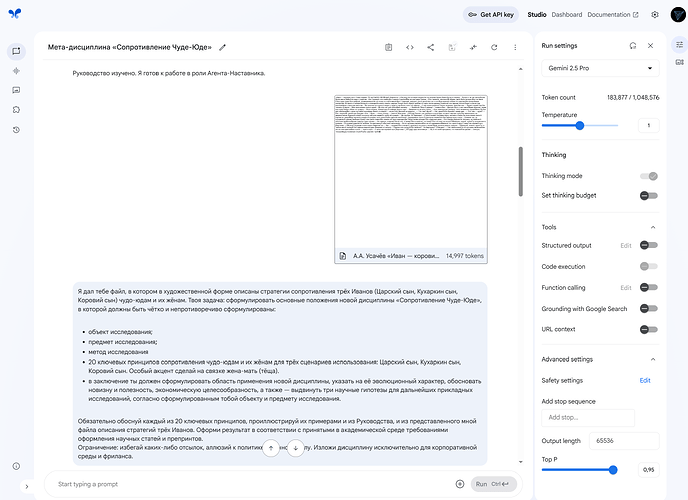Viewport: 688px width, 500px height.
Task: Open the Get code icon
Action: (409, 47)
